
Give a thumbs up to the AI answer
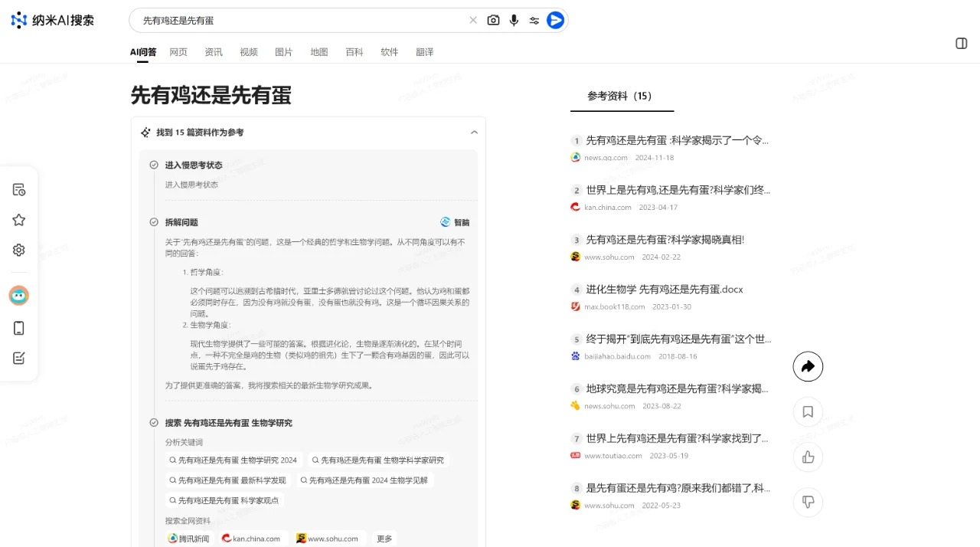coord(808,457)
